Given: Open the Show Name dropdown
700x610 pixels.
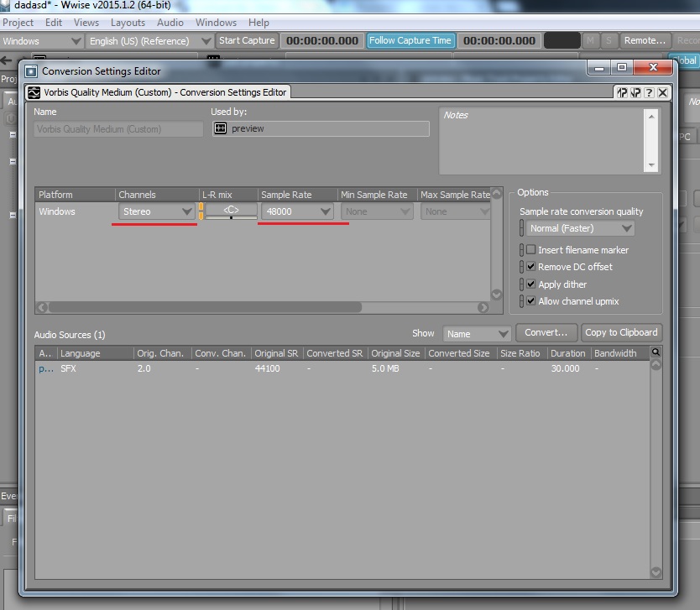Looking at the screenshot, I should tap(477, 333).
